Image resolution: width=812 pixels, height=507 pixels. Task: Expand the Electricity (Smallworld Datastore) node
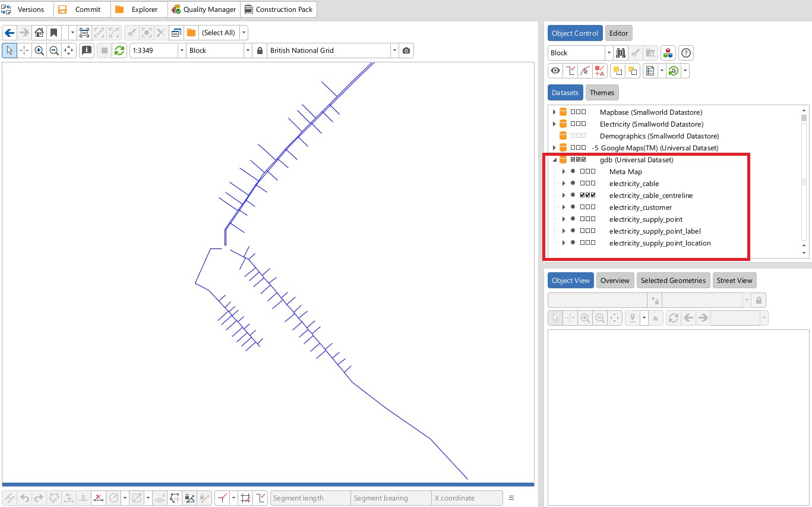tap(554, 124)
